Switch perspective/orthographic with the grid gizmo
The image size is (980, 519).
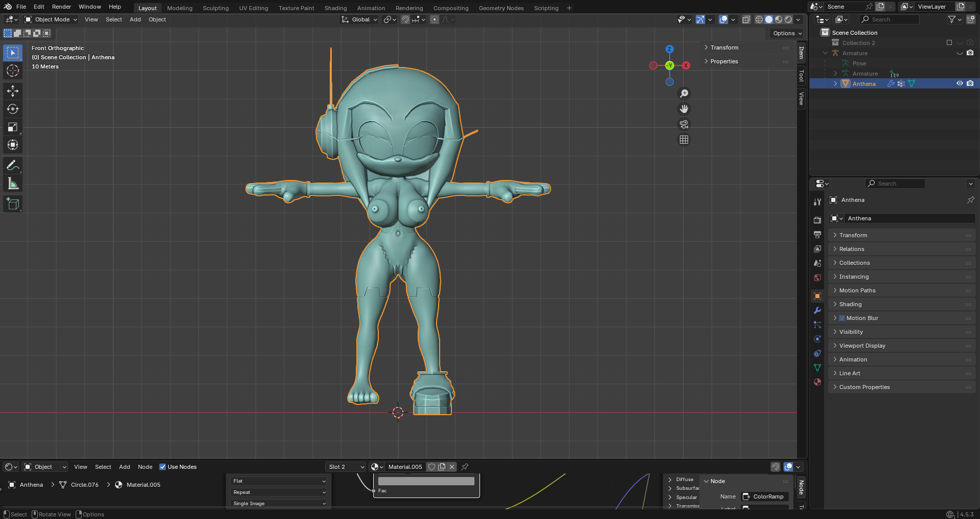(x=684, y=140)
